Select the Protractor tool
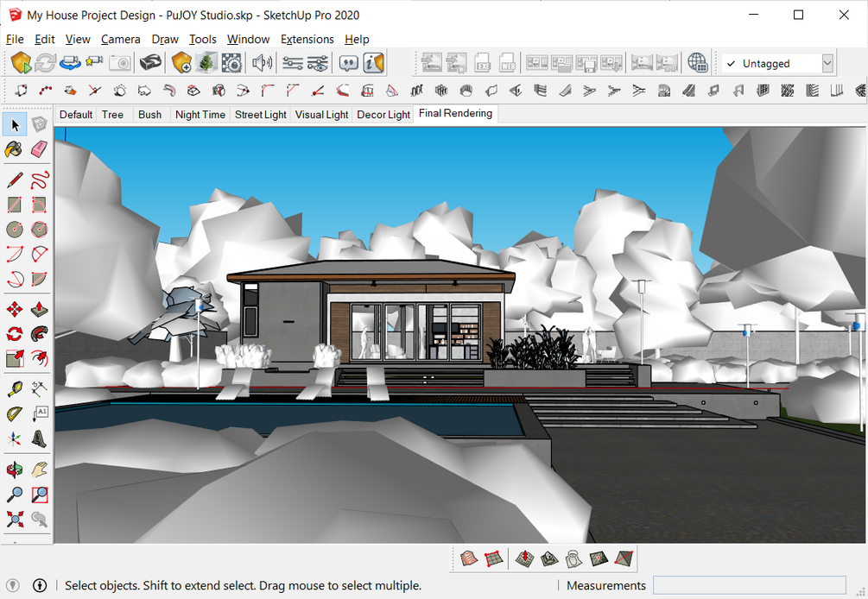The image size is (868, 599). (15, 413)
